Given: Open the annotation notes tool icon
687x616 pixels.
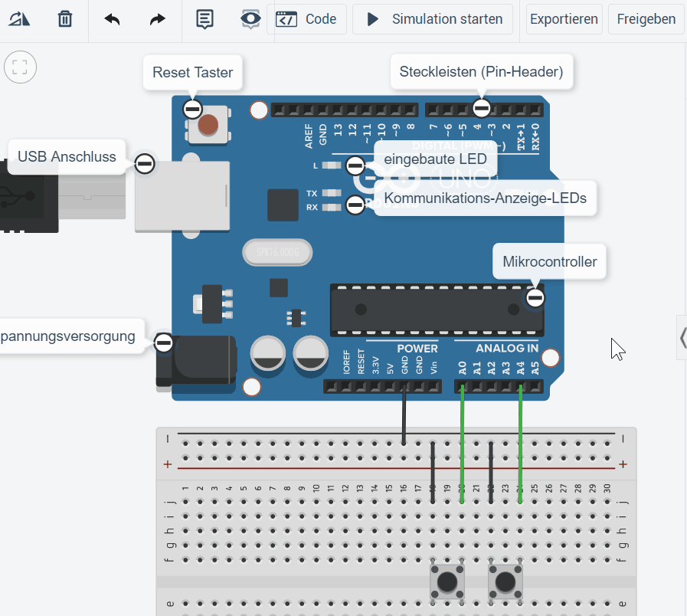Looking at the screenshot, I should (x=204, y=19).
